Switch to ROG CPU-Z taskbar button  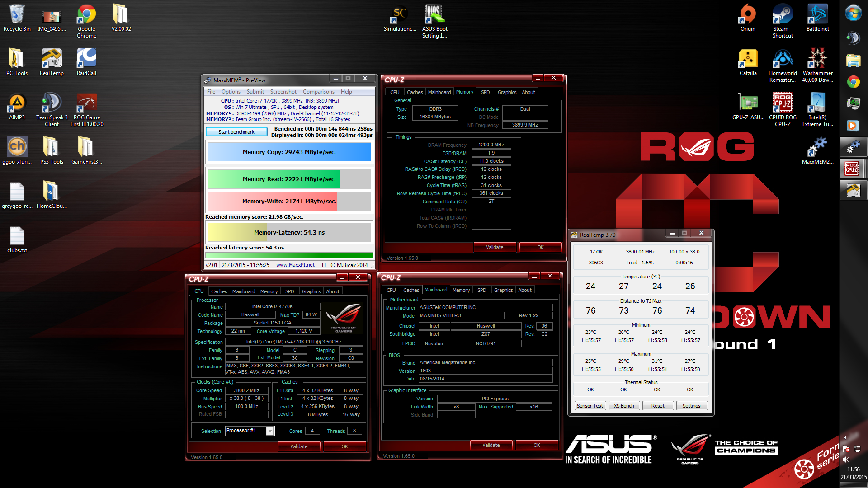(852, 169)
